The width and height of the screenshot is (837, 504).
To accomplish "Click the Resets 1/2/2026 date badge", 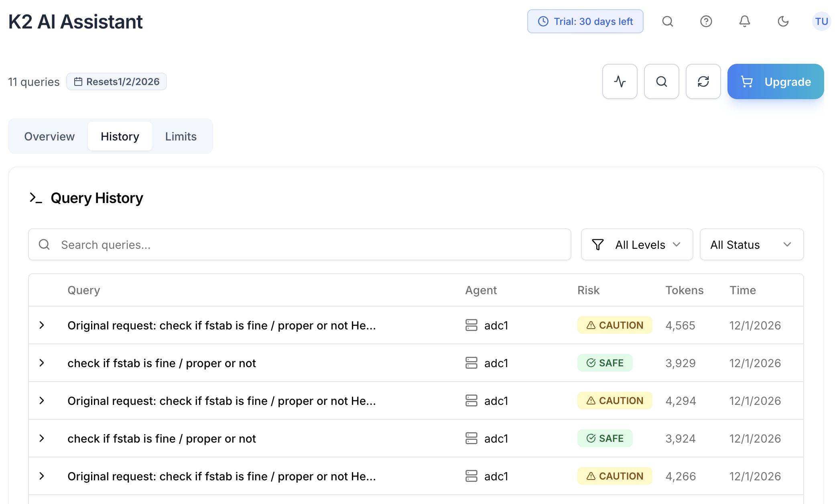I will click(116, 81).
